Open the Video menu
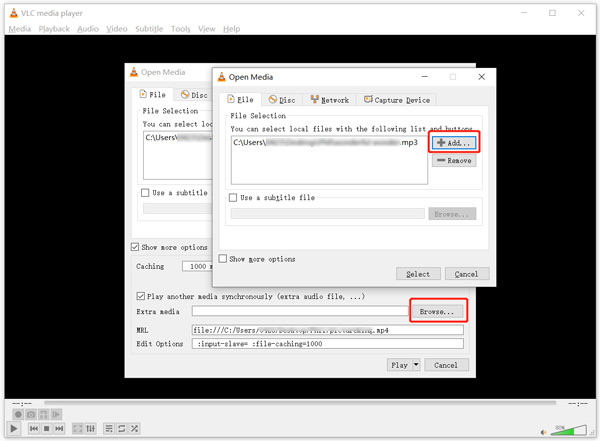Image resolution: width=600 pixels, height=441 pixels. click(x=117, y=29)
